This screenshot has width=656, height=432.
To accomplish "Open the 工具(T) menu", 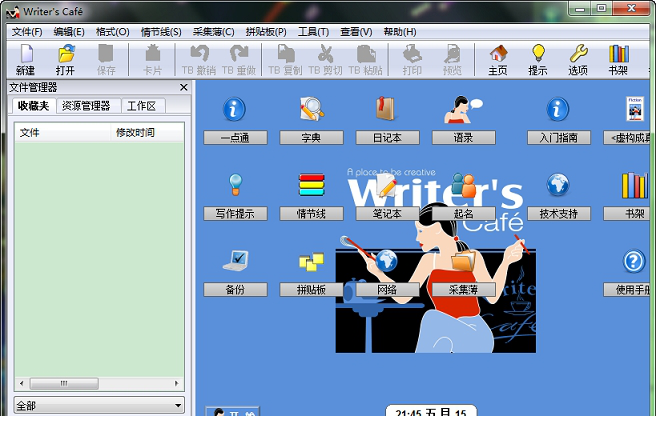I will pos(313,32).
